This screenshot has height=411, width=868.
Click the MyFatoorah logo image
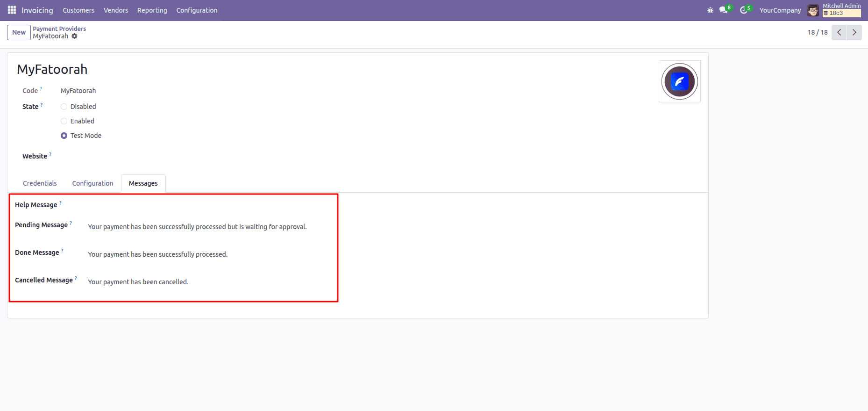[x=679, y=81]
